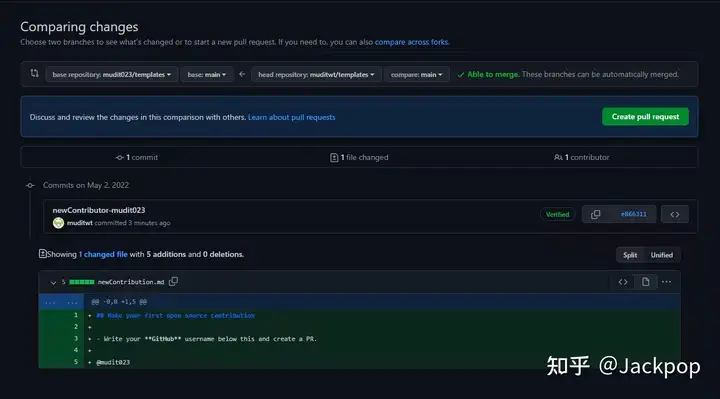Click the diff hunk header @@ -0,0 +1,5 @@
Image resolution: width=720 pixels, height=399 pixels.
pyautogui.click(x=119, y=302)
